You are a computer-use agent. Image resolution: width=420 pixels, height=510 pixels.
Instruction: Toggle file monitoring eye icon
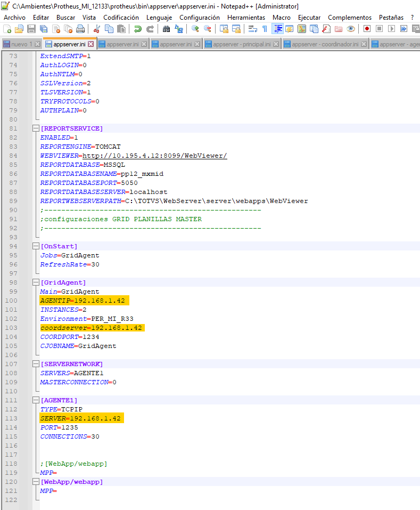[350, 29]
